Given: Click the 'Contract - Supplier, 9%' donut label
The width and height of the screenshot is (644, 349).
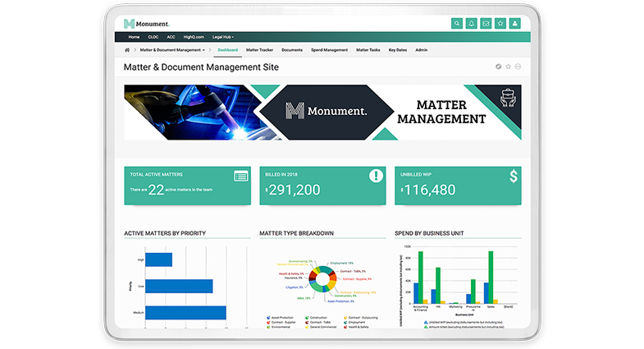Looking at the screenshot, I should pyautogui.click(x=357, y=278).
